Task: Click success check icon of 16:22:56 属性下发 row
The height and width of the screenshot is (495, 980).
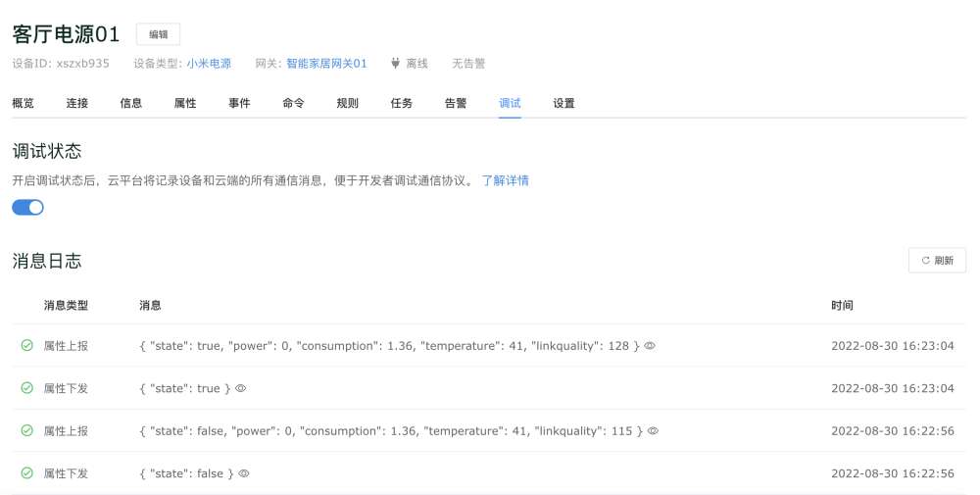Action: pos(26,472)
